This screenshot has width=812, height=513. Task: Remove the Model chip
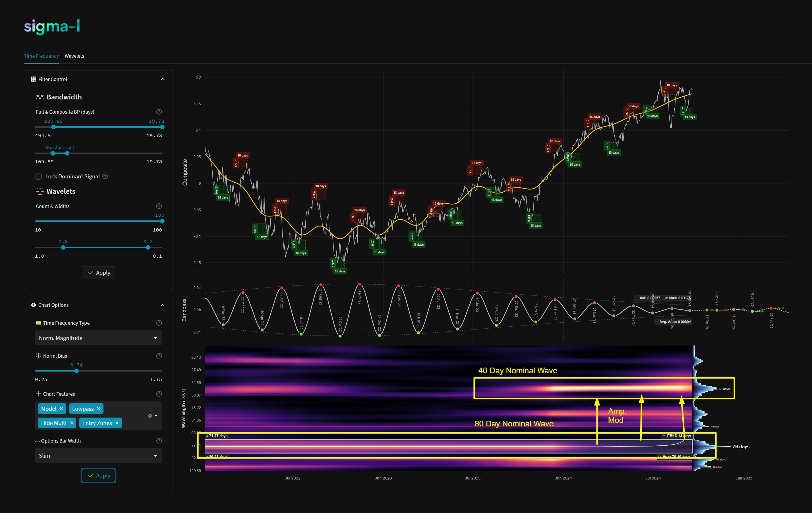[x=61, y=409]
